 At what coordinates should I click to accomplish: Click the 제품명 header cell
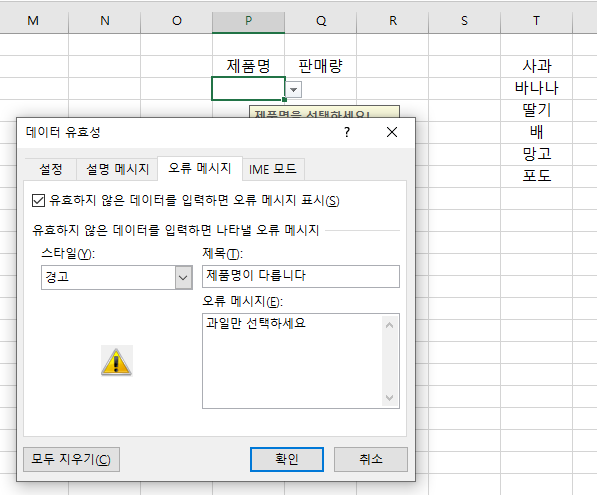tap(248, 66)
